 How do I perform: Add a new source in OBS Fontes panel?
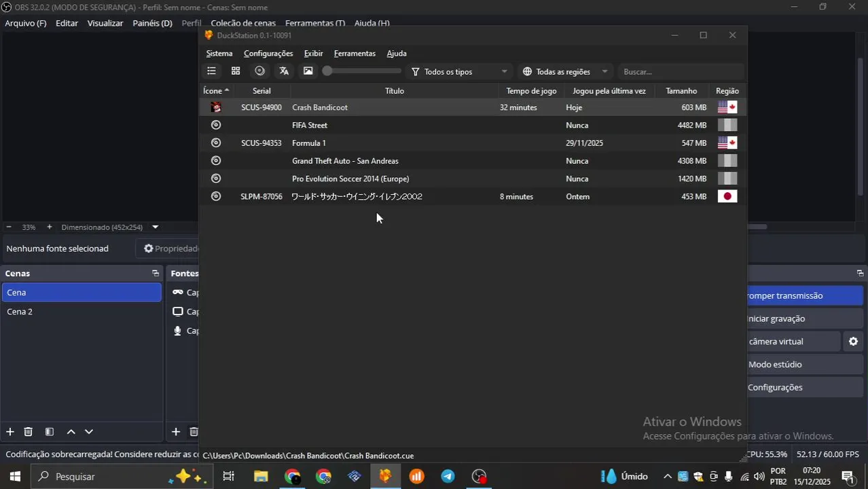click(x=175, y=432)
